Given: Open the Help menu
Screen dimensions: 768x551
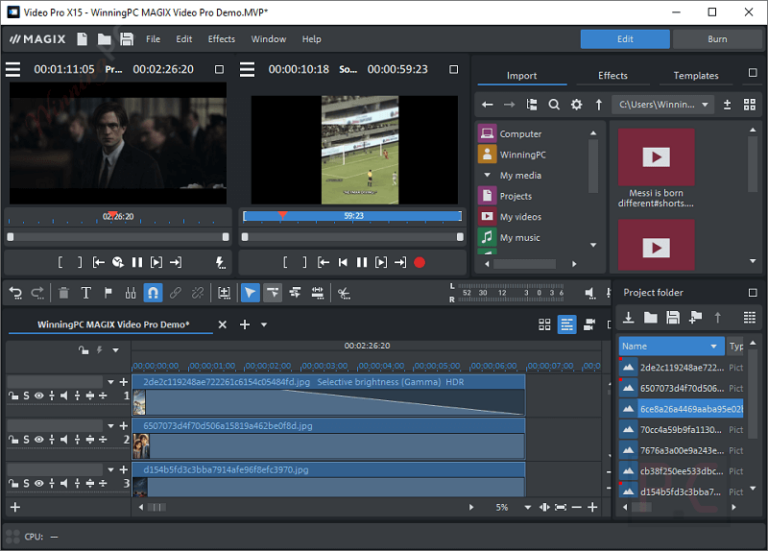Looking at the screenshot, I should (312, 39).
